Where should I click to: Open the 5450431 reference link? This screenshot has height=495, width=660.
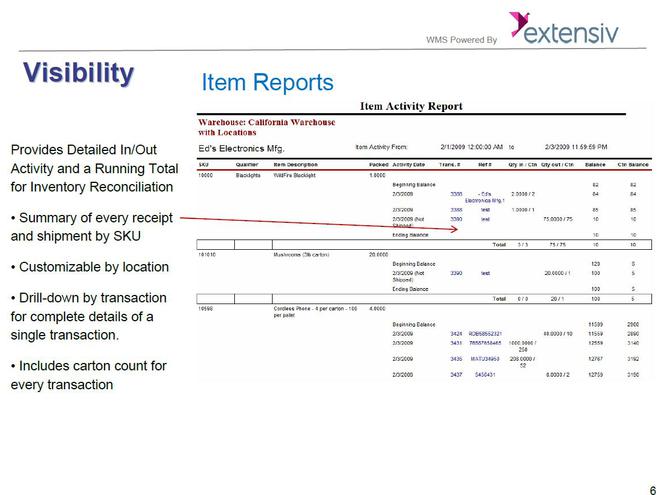coord(485,375)
